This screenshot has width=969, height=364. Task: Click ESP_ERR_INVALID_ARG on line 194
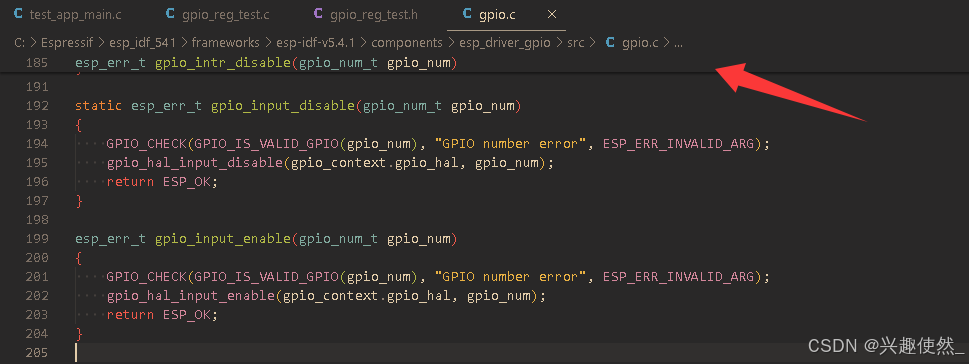click(x=679, y=144)
